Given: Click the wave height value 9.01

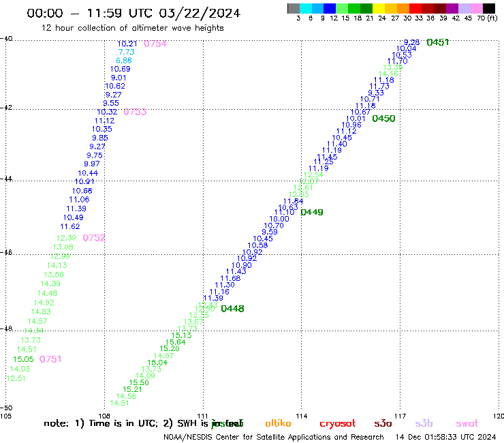Looking at the screenshot, I should point(119,78).
